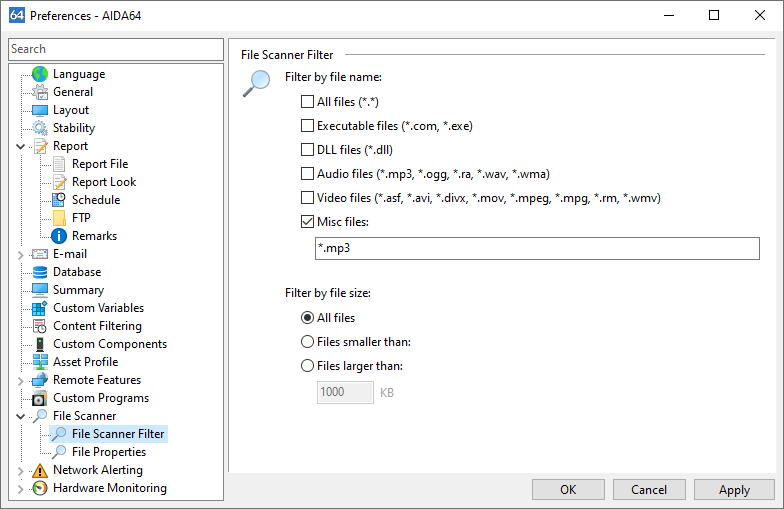The height and width of the screenshot is (509, 784).
Task: Click the Remote Features icon
Action: [40, 380]
